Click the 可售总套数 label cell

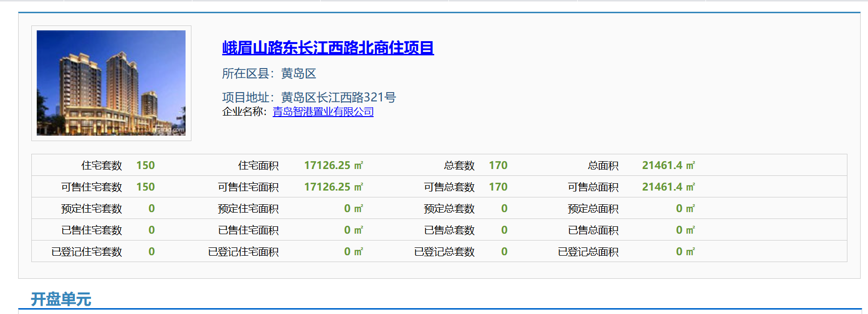[x=449, y=187]
